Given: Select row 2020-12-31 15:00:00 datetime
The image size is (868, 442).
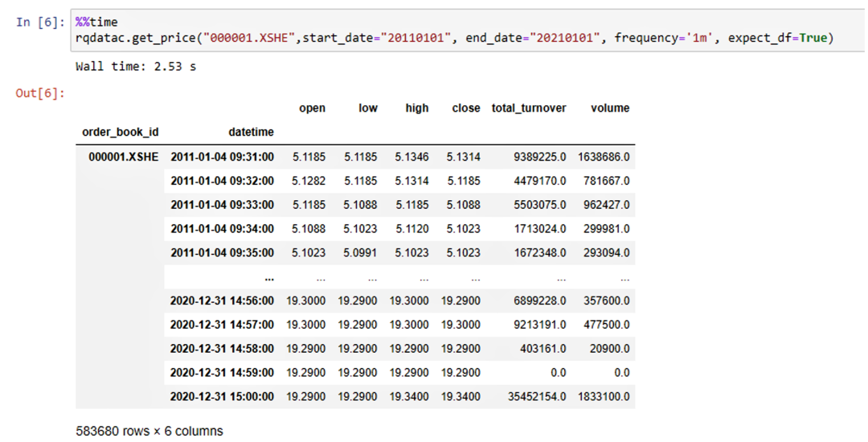Looking at the screenshot, I should click(x=222, y=397).
